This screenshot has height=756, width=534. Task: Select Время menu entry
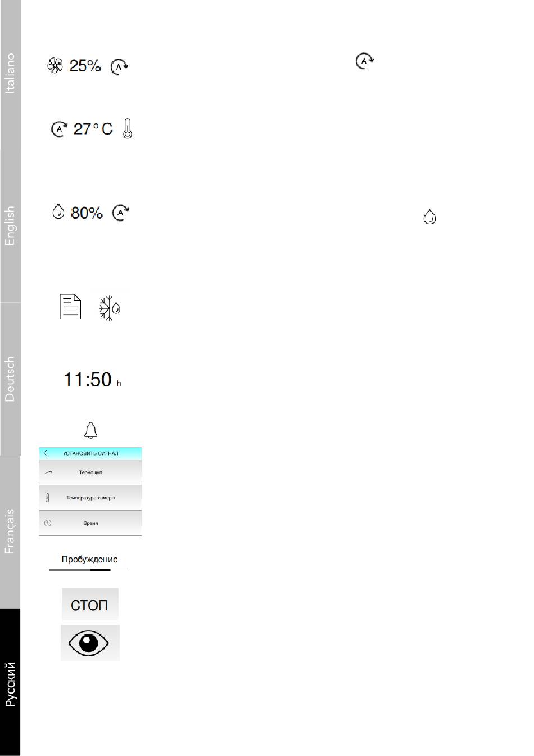click(x=90, y=523)
